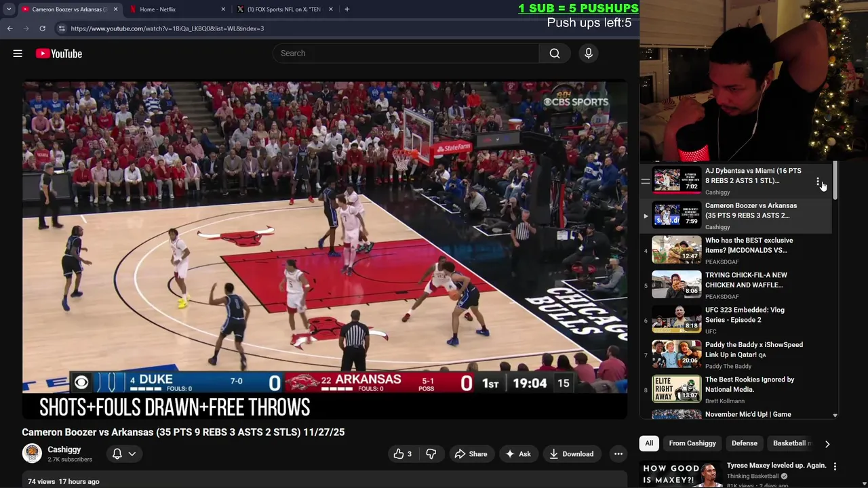Image resolution: width=868 pixels, height=488 pixels.
Task: Toggle the notification bell for Cashiggy
Action: pyautogui.click(x=117, y=454)
